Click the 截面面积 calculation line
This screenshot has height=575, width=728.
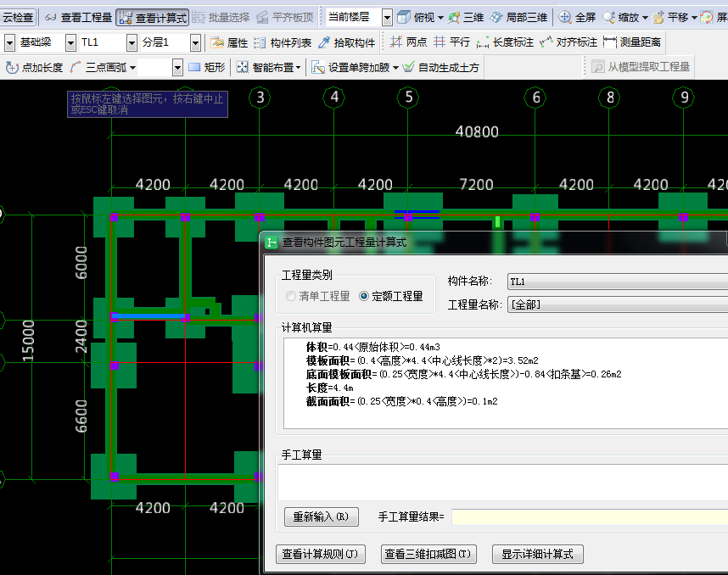click(x=401, y=401)
